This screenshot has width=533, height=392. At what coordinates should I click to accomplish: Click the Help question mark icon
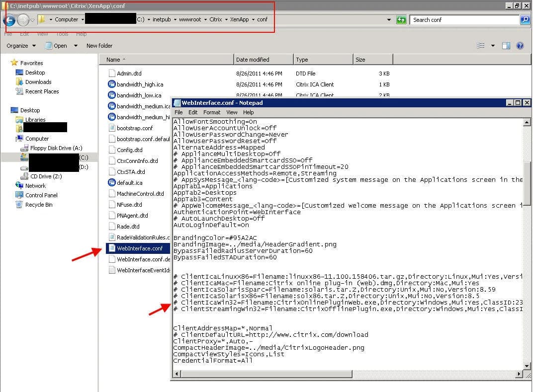pos(520,46)
